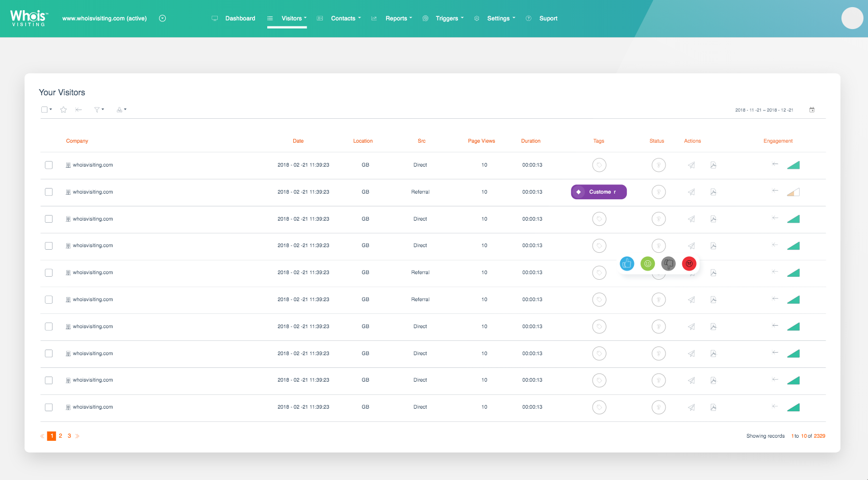The height and width of the screenshot is (480, 868).
Task: Sort by the Page Views column header
Action: click(x=481, y=141)
